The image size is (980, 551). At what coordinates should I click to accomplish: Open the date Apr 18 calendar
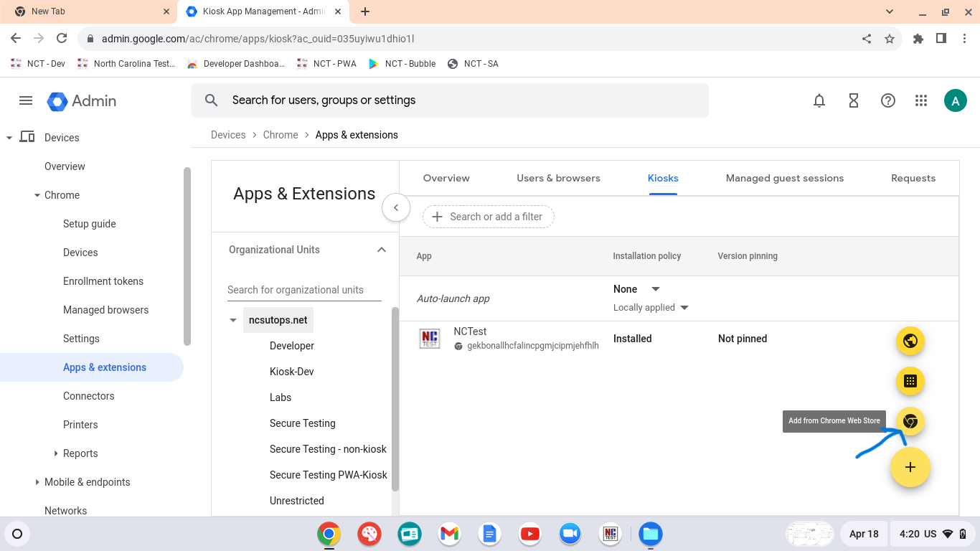(864, 534)
